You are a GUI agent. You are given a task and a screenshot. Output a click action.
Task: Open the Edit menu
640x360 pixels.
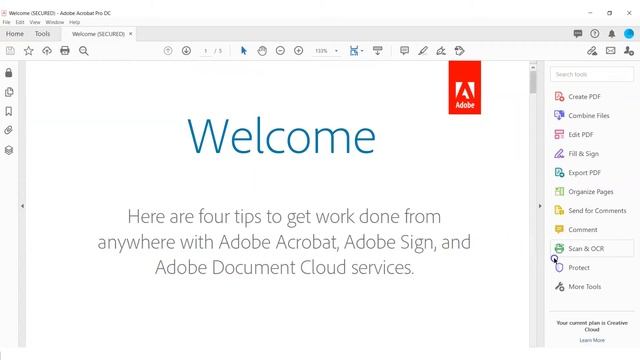point(20,22)
